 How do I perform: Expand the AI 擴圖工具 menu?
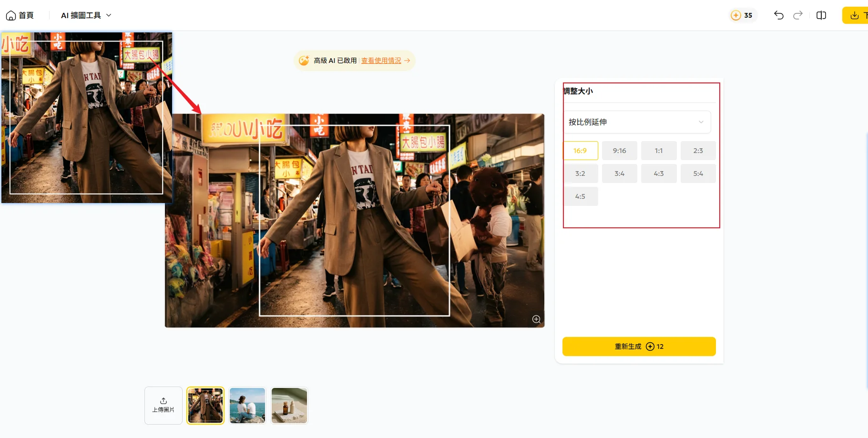(86, 15)
